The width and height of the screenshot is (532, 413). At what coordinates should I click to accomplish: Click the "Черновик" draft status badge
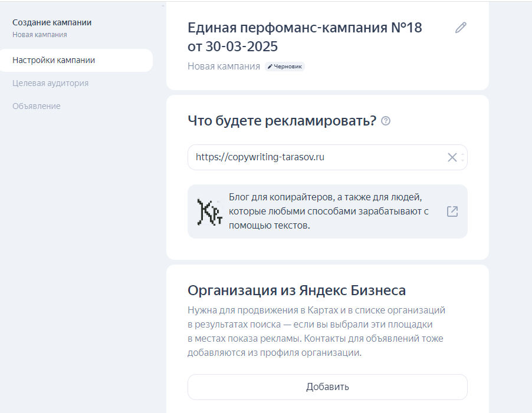(x=285, y=67)
